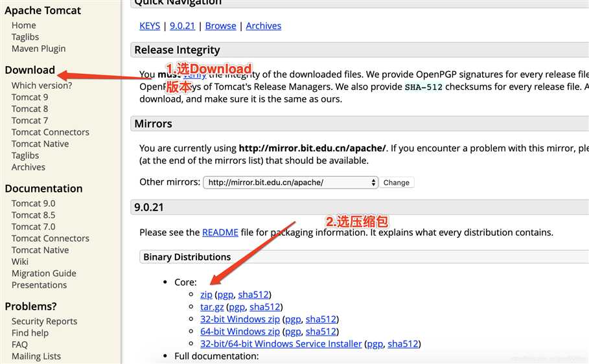589x364 pixels.
Task: Click the KEYS quick navigation link
Action: tap(150, 26)
